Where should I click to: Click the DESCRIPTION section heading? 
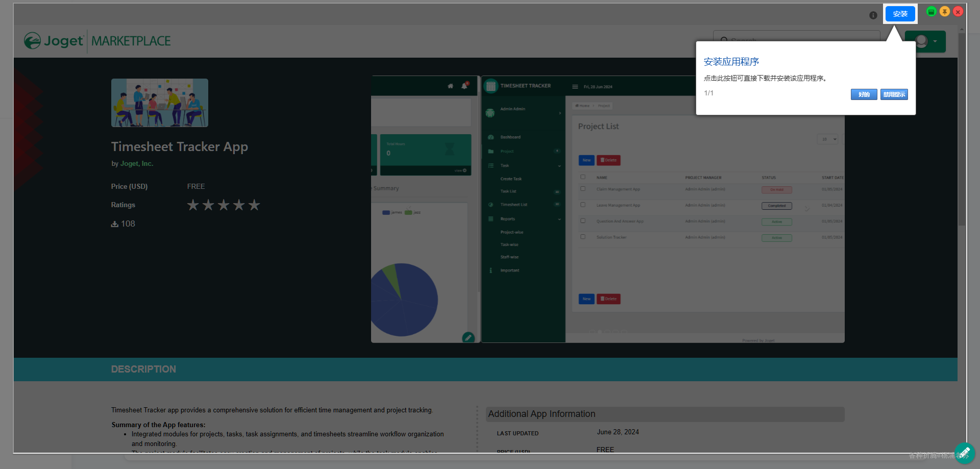(x=143, y=369)
